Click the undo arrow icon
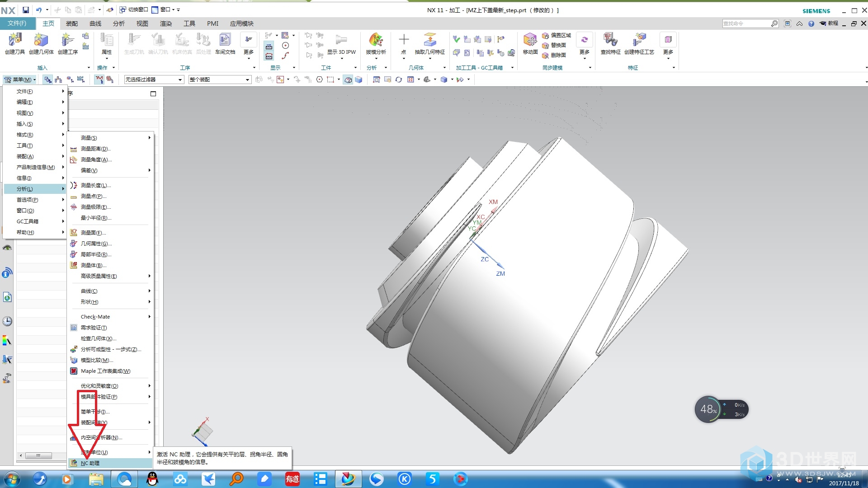 [39, 9]
